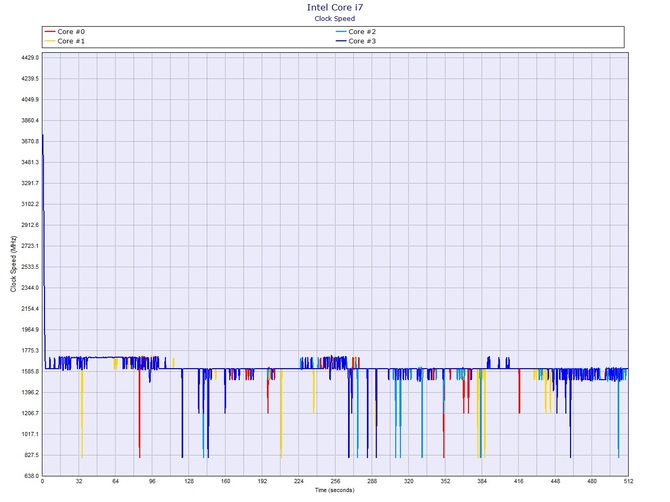Viewport: 670px width, 502px height.
Task: Click the 1585.8 y-axis value
Action: coord(30,372)
